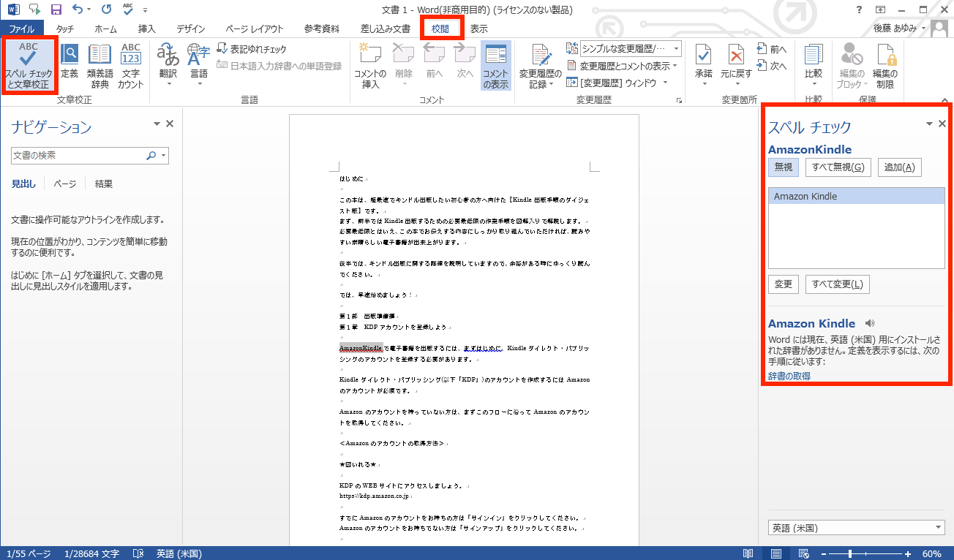Image resolution: width=954 pixels, height=560 pixels.
Task: Undo the last action in quick access toolbar
Action: (x=78, y=10)
